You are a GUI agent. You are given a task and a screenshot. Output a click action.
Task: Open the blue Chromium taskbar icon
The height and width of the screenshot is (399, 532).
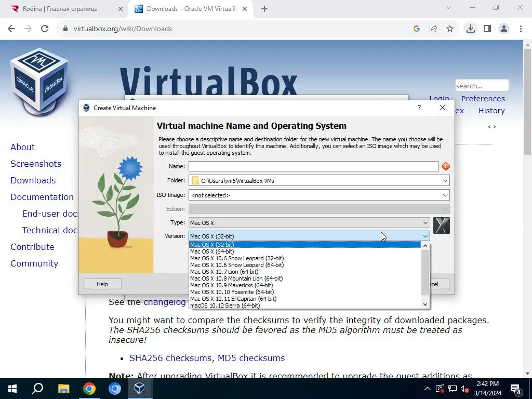point(115,389)
